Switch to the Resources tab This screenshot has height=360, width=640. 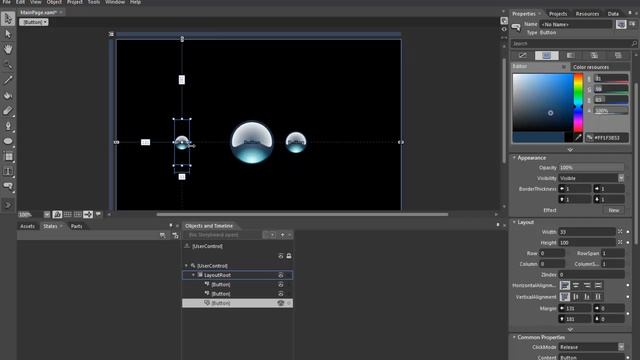pyautogui.click(x=587, y=13)
